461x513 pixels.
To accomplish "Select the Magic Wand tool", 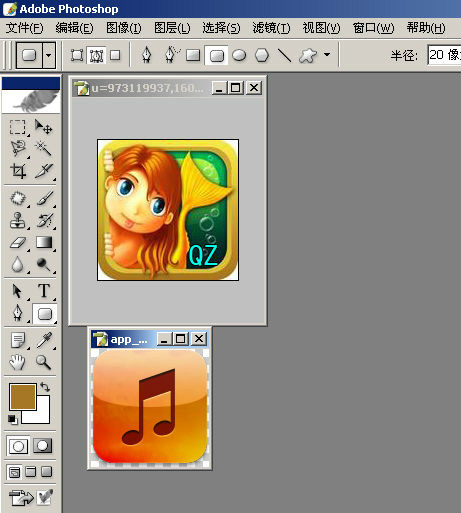I will [44, 149].
